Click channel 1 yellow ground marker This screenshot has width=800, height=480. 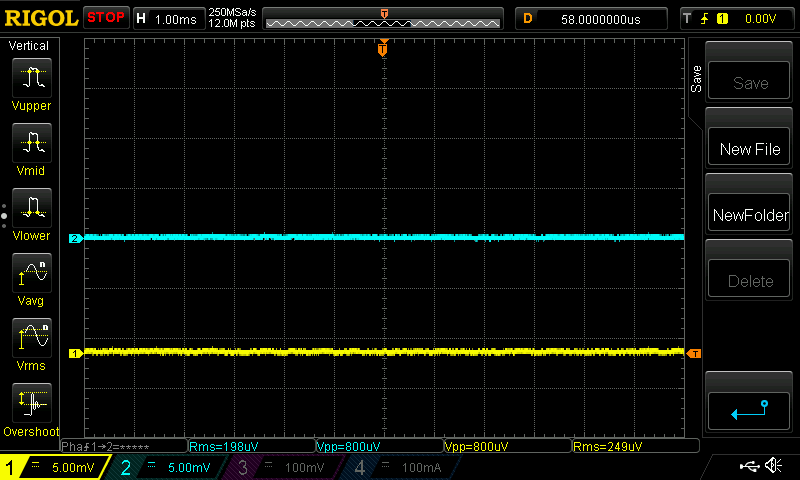click(76, 353)
